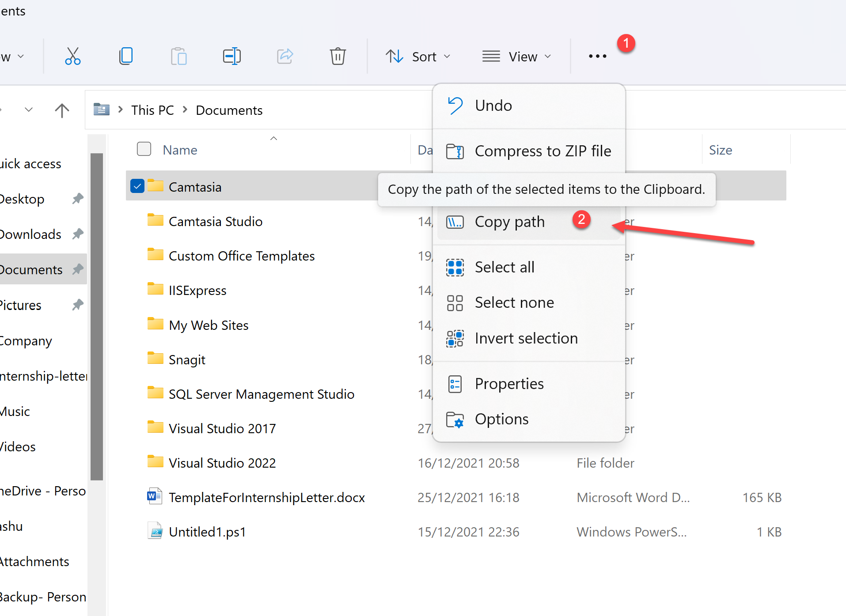This screenshot has width=846, height=616.
Task: Expand the breadcrumb chevron after This PC
Action: [x=184, y=110]
